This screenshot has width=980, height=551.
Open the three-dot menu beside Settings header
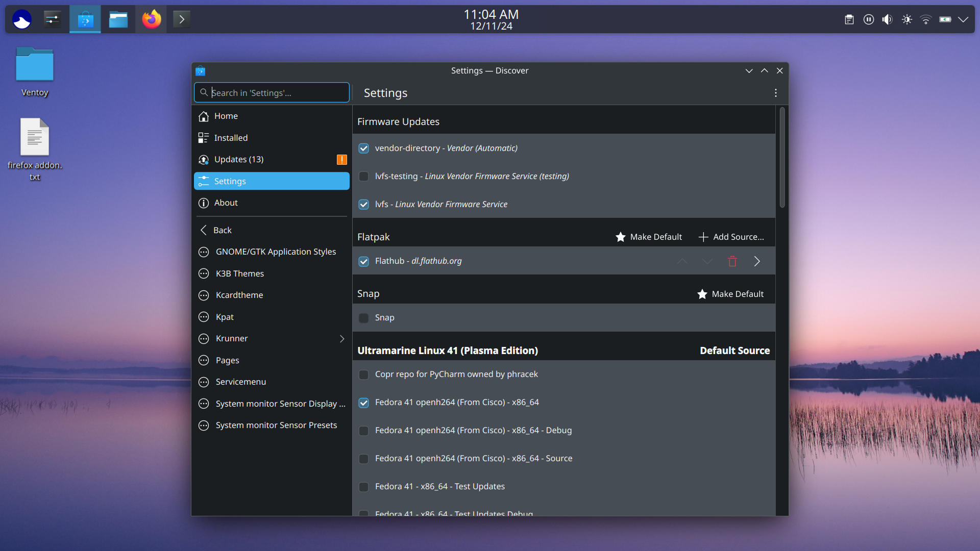pyautogui.click(x=775, y=93)
